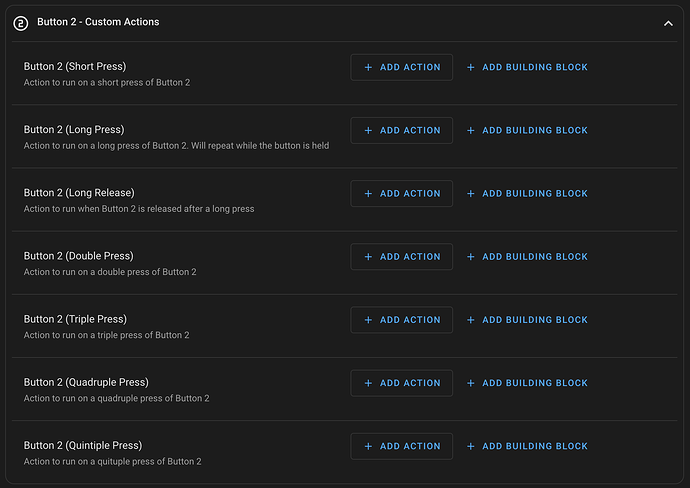This screenshot has height=488, width=690.
Task: Add building block for Button 2 Triple Press
Action: (527, 320)
